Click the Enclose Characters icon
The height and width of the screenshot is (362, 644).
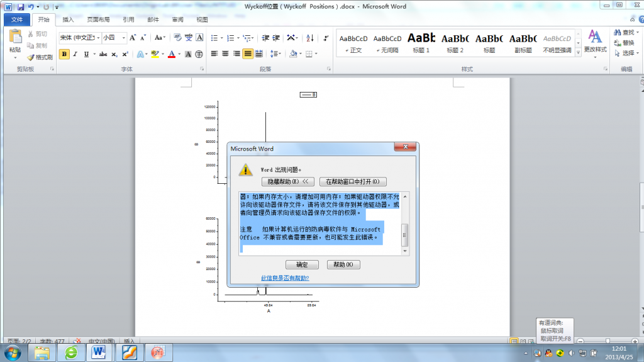click(x=199, y=54)
